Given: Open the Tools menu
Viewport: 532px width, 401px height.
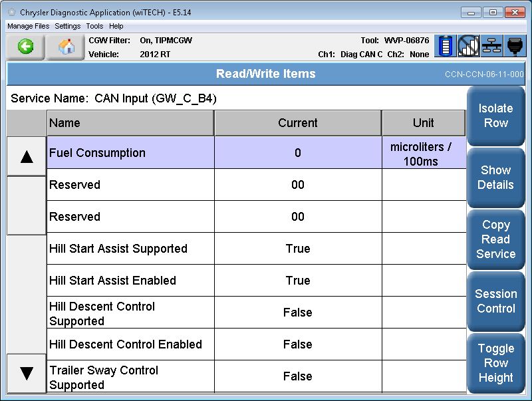Looking at the screenshot, I should 94,26.
